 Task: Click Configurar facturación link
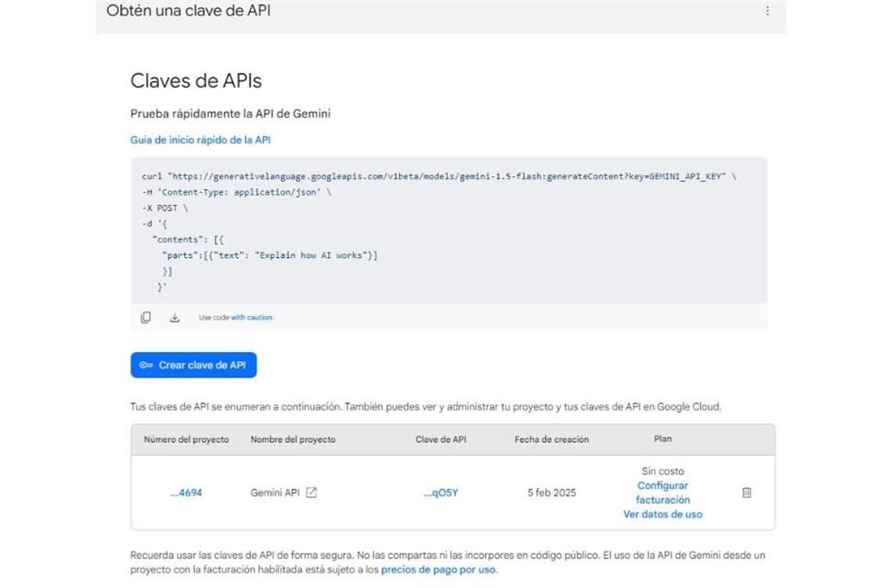pyautogui.click(x=662, y=492)
